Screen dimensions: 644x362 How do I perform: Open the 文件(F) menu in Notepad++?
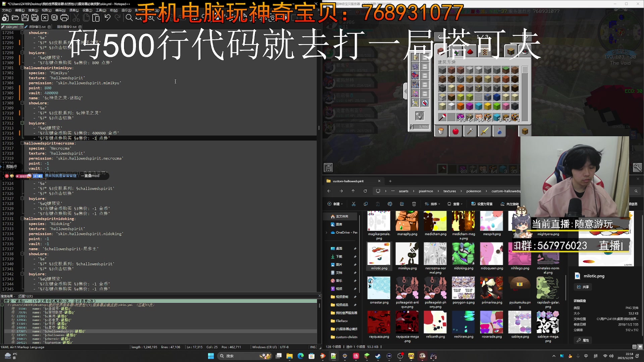6,10
